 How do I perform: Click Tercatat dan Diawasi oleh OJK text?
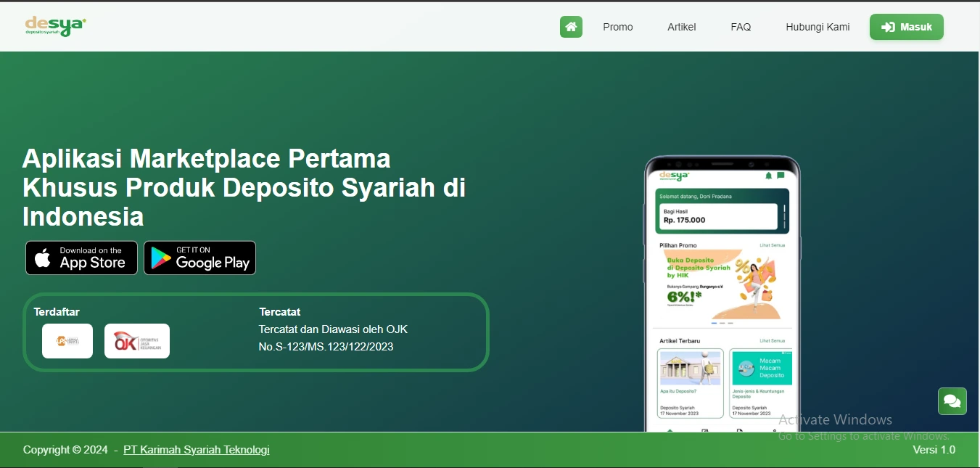click(x=333, y=329)
